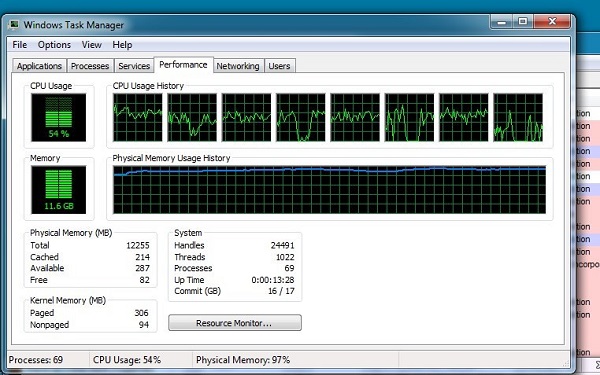Click the Task Manager title bar icon
600x375 pixels.
point(14,25)
